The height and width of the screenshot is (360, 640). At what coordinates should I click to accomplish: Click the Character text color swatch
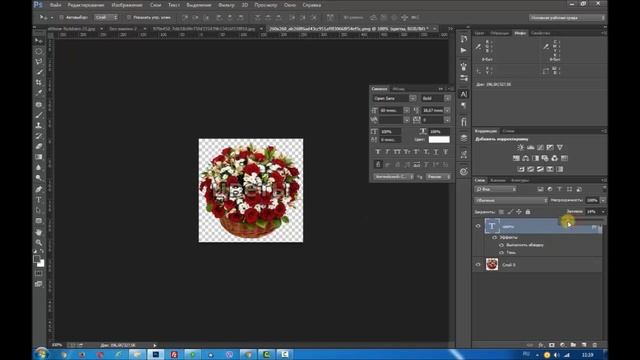[x=439, y=140]
